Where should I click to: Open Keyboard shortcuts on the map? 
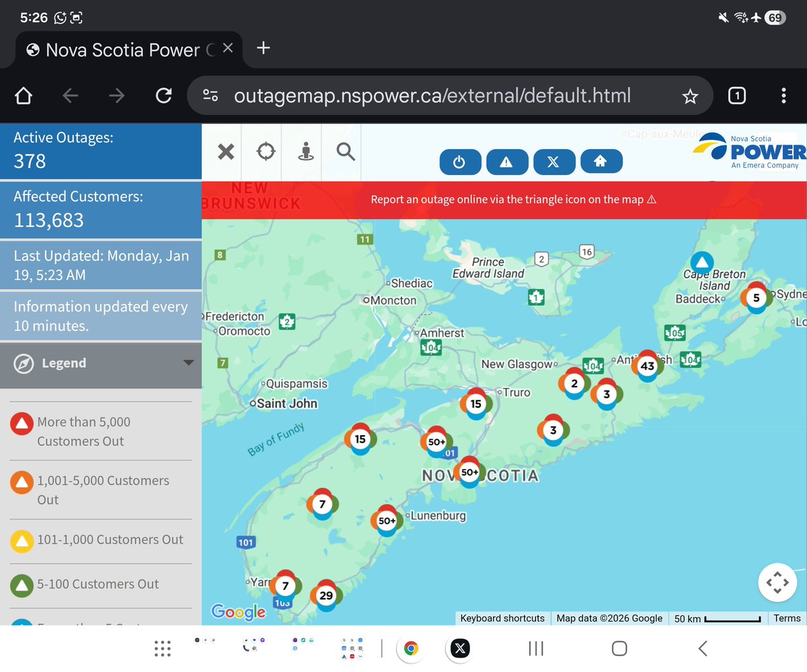(x=502, y=618)
